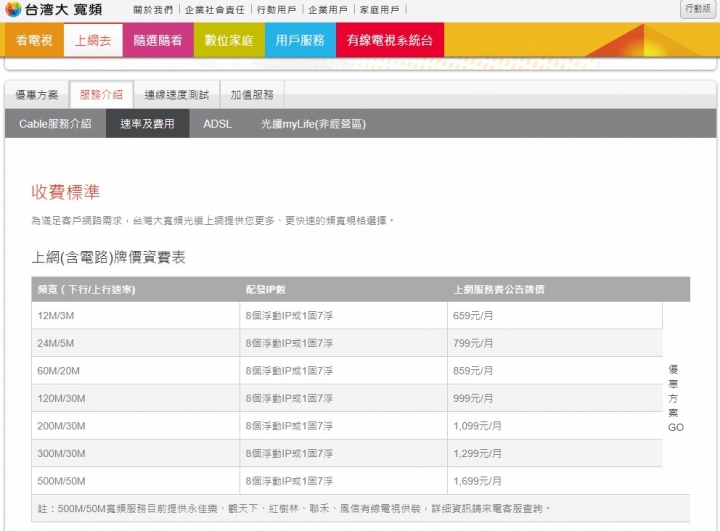The image size is (720, 531).
Task: Open the 數位家庭 navigation item
Action: coord(228,41)
